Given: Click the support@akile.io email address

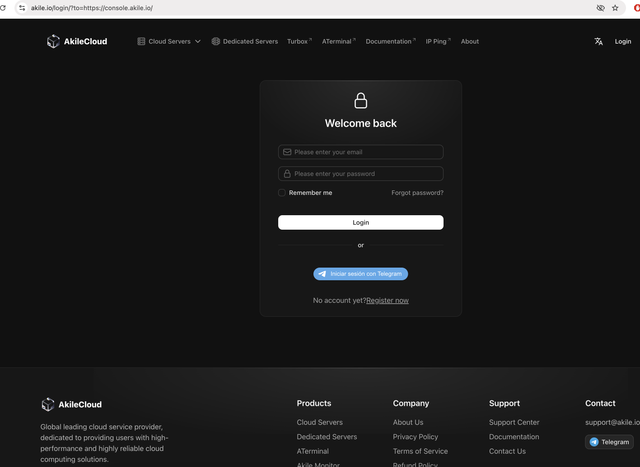Looking at the screenshot, I should (612, 422).
